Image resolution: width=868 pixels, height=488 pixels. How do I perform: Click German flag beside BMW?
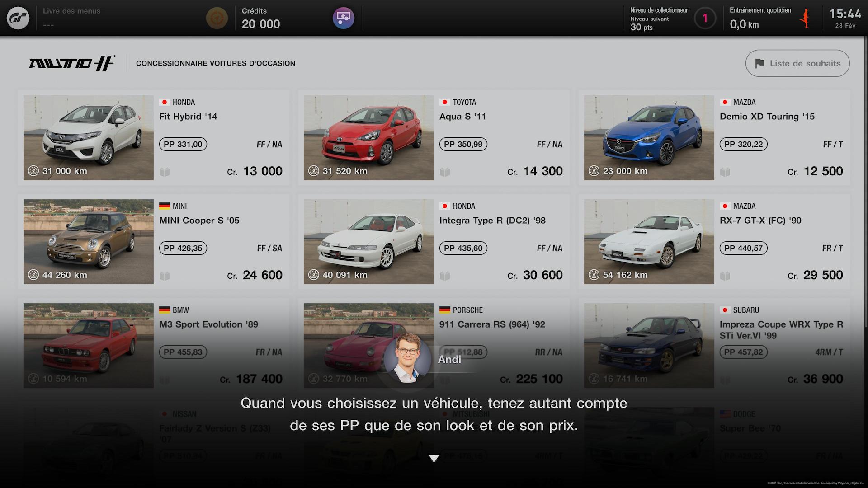tap(165, 310)
